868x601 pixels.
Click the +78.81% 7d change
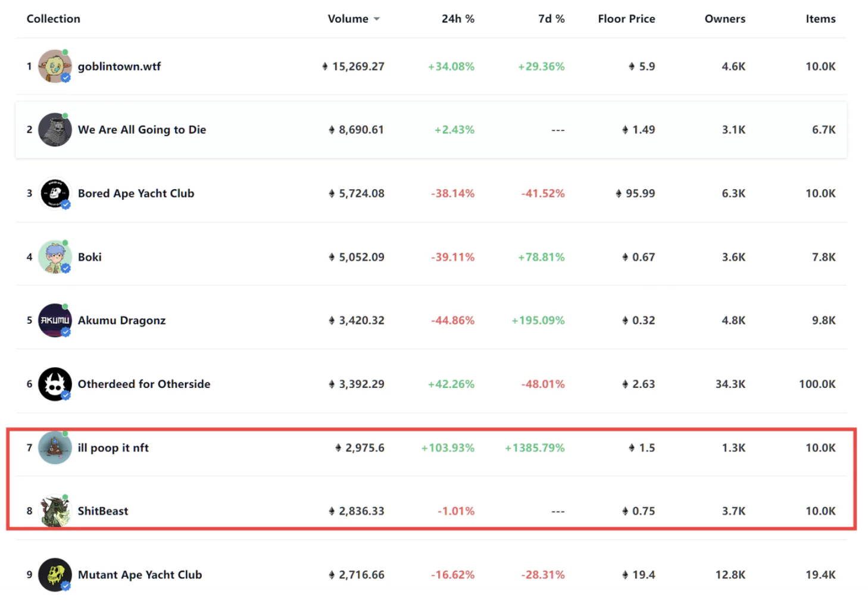pyautogui.click(x=541, y=257)
